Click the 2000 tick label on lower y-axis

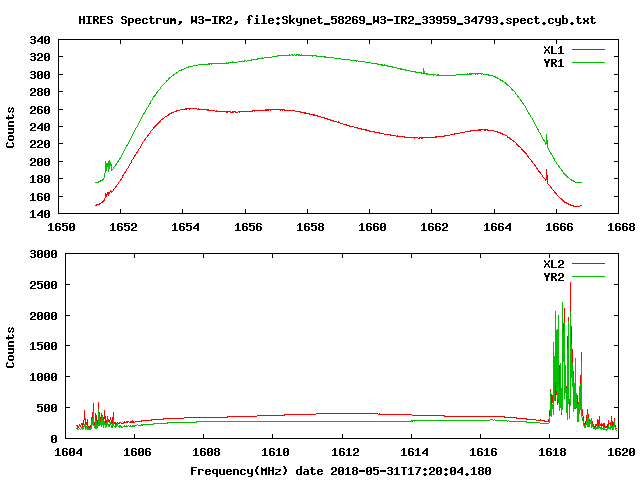(43, 316)
